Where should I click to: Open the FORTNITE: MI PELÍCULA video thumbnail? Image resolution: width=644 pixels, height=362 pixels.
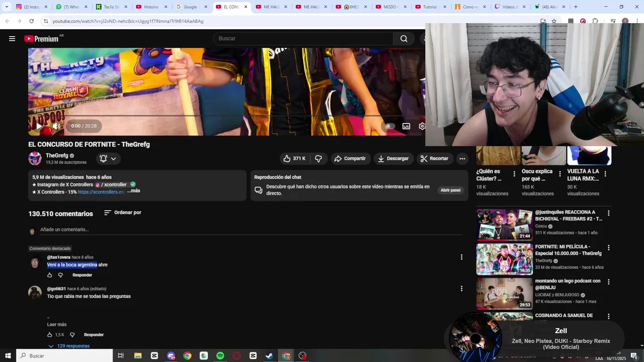[x=505, y=259]
